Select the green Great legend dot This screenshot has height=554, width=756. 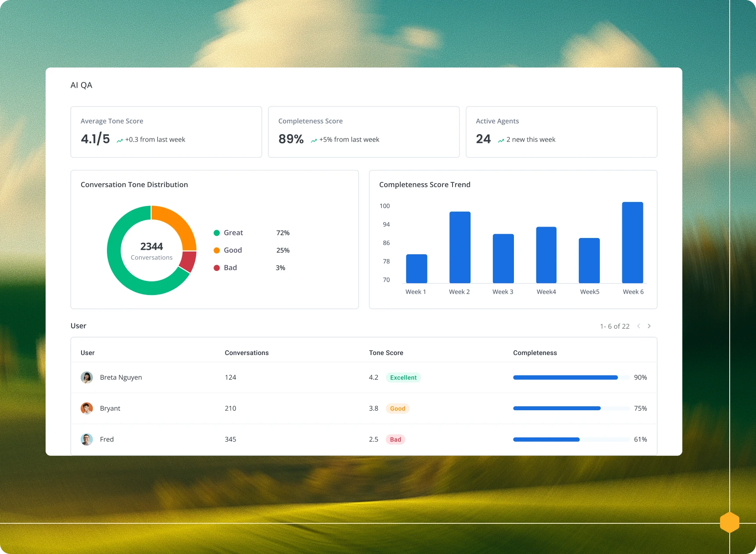click(x=217, y=233)
